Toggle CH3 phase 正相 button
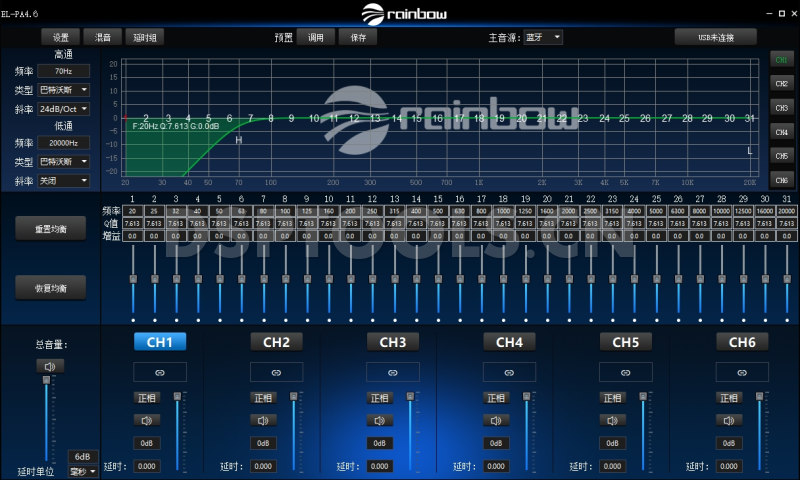The image size is (800, 480). pyautogui.click(x=380, y=398)
